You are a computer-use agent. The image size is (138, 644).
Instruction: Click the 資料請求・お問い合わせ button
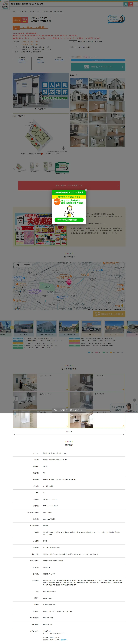[x=98, y=67]
